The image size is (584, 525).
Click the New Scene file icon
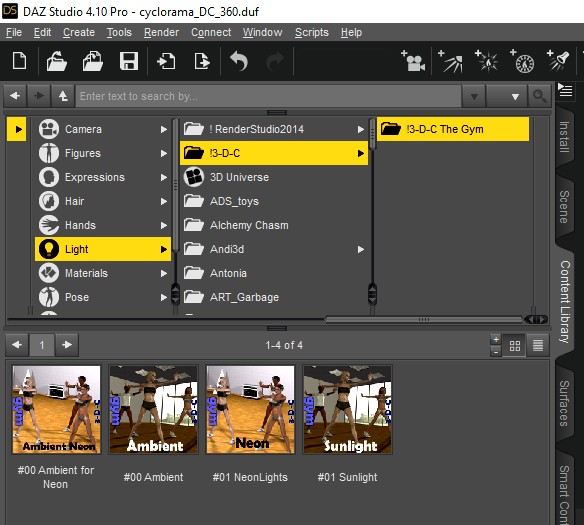[19, 61]
